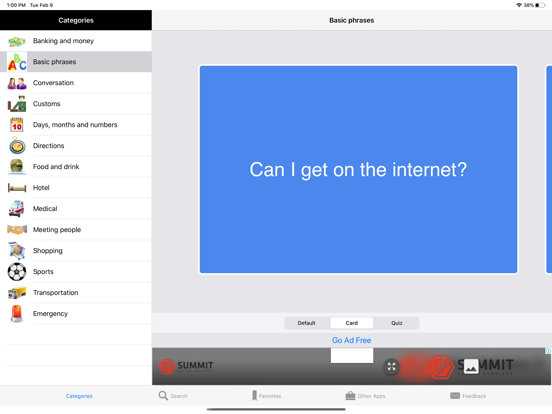Click the Banking and money cash icon
Viewport: 552px width, 414px height.
coord(17,42)
